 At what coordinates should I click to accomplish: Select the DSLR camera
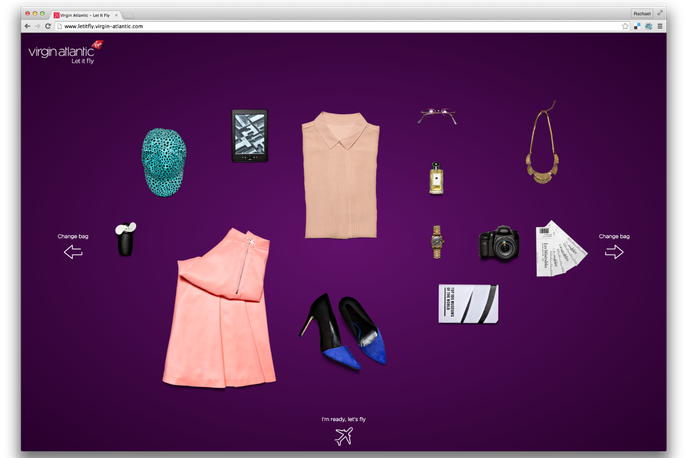tap(499, 242)
